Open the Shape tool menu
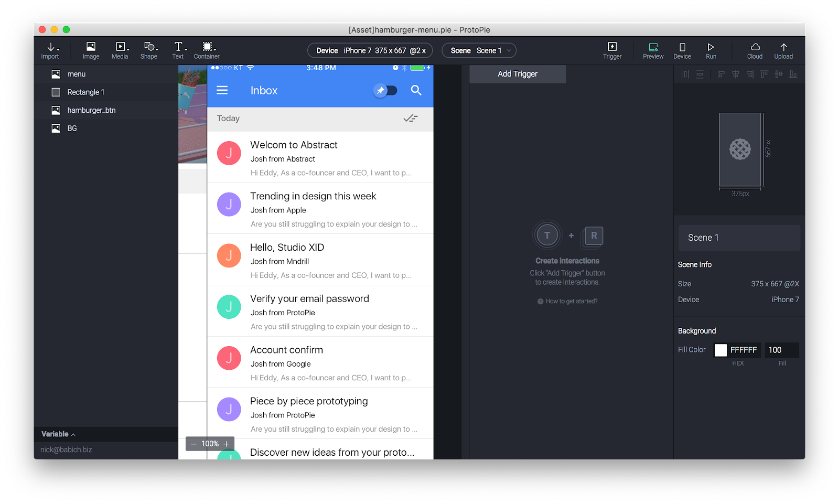This screenshot has width=839, height=504. [x=149, y=50]
